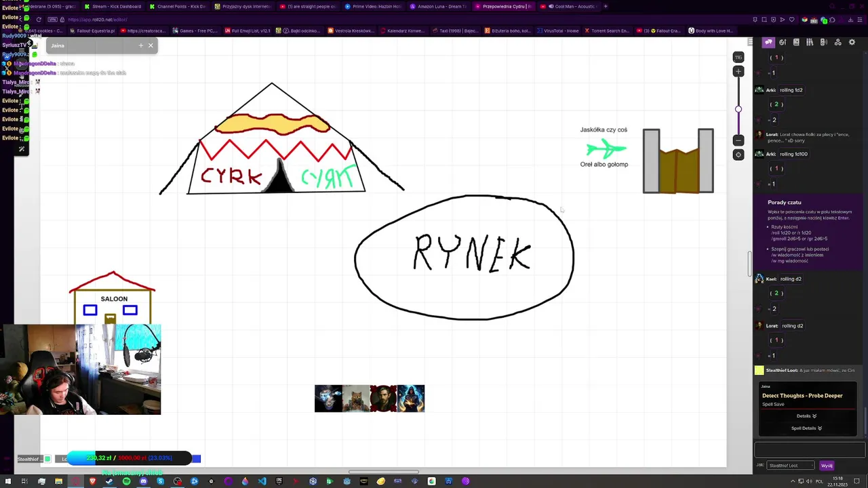Open Epic Games Launcher from the taskbar
The image size is (868, 488).
click(279, 481)
